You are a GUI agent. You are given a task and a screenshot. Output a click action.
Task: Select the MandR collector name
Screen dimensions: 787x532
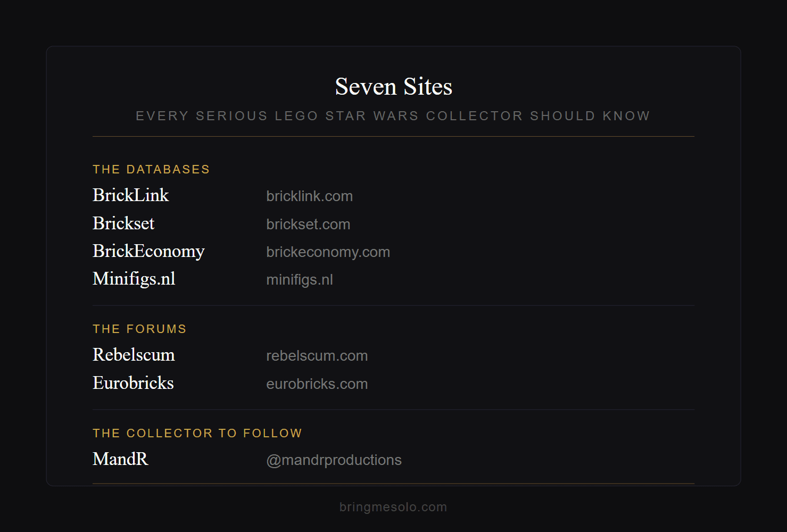click(120, 459)
